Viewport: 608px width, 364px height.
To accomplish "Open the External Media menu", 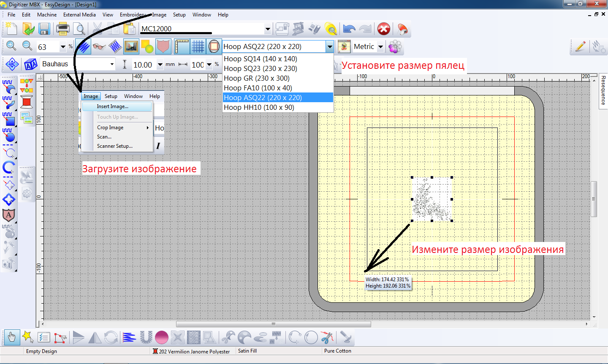I will coord(79,15).
